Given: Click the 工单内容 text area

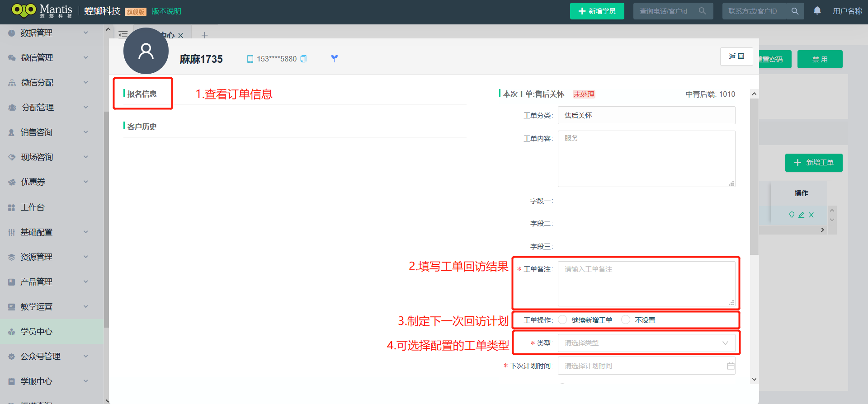Looking at the screenshot, I should [x=646, y=159].
